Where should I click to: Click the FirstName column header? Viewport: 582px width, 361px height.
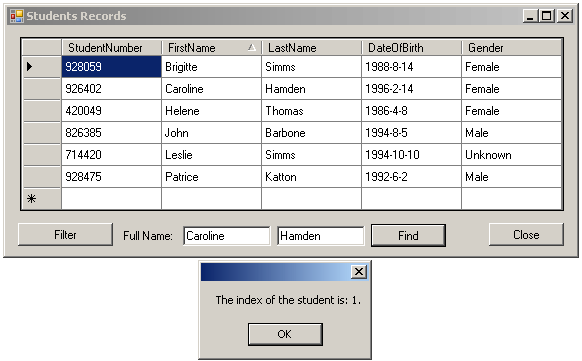coord(212,48)
